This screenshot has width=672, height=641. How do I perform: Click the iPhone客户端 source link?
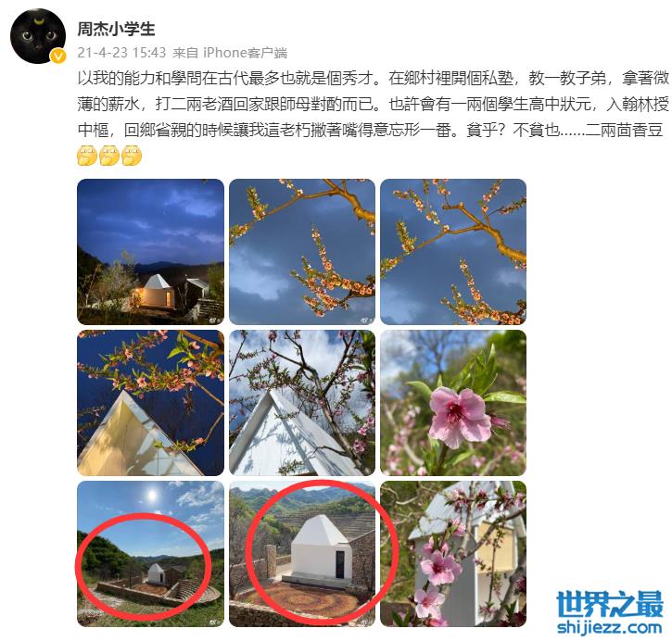245,52
